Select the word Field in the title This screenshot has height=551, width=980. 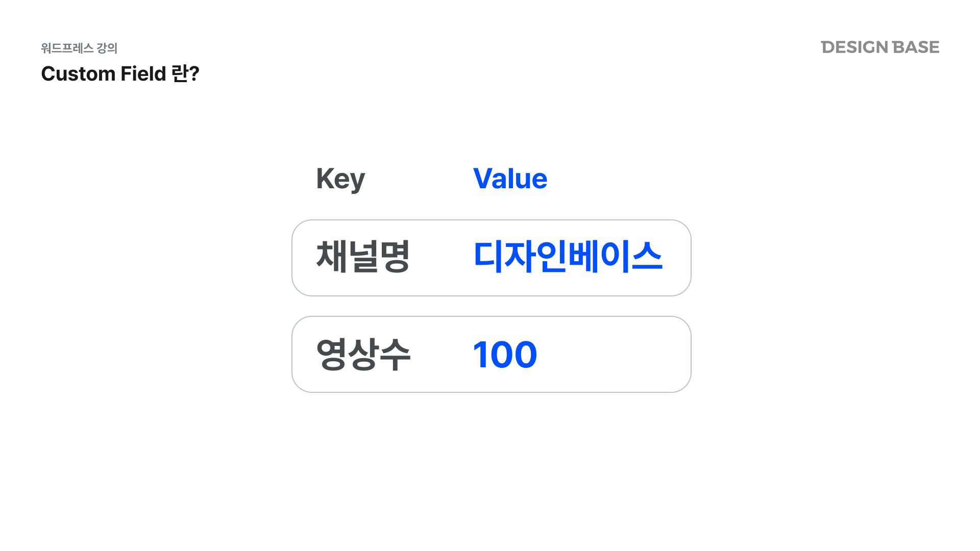143,74
